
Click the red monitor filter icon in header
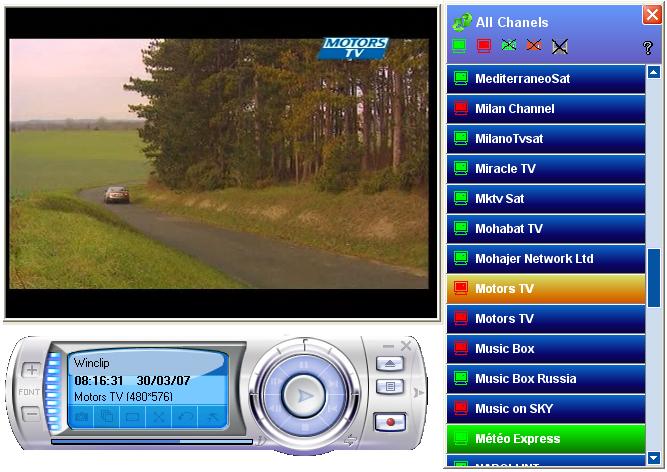484,45
